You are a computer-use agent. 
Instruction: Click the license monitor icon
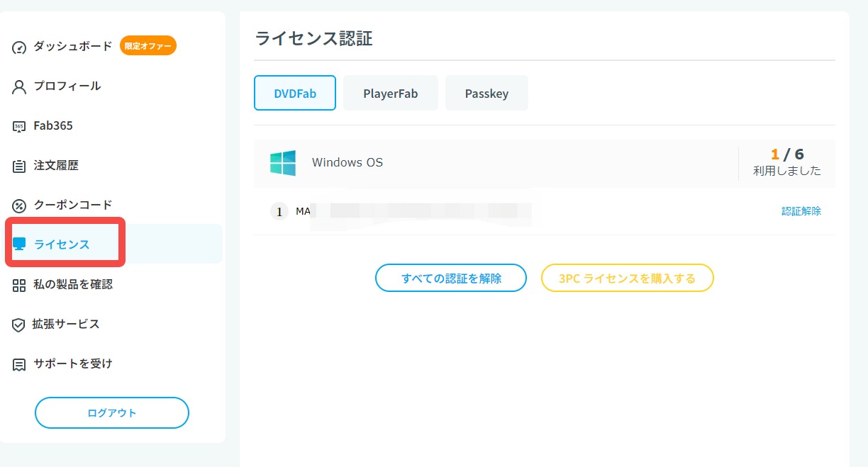click(x=19, y=244)
